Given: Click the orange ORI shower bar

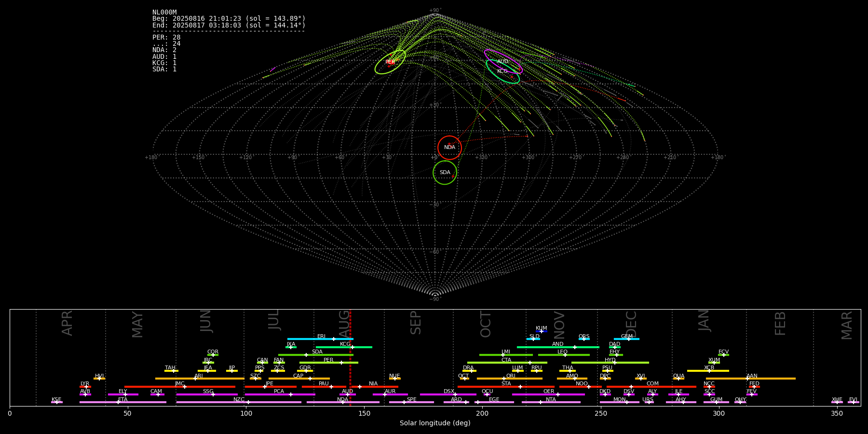Looking at the screenshot, I should click(510, 379).
